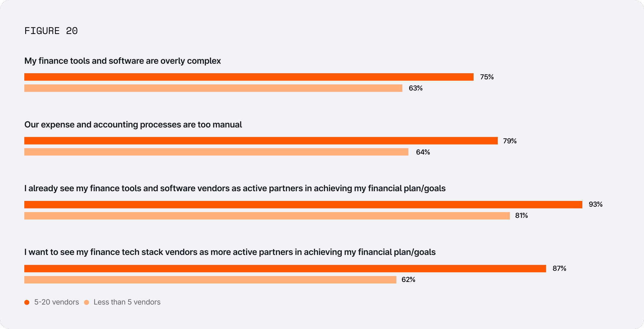Click the 'I want to see my finance tech stack' heading

pyautogui.click(x=230, y=252)
